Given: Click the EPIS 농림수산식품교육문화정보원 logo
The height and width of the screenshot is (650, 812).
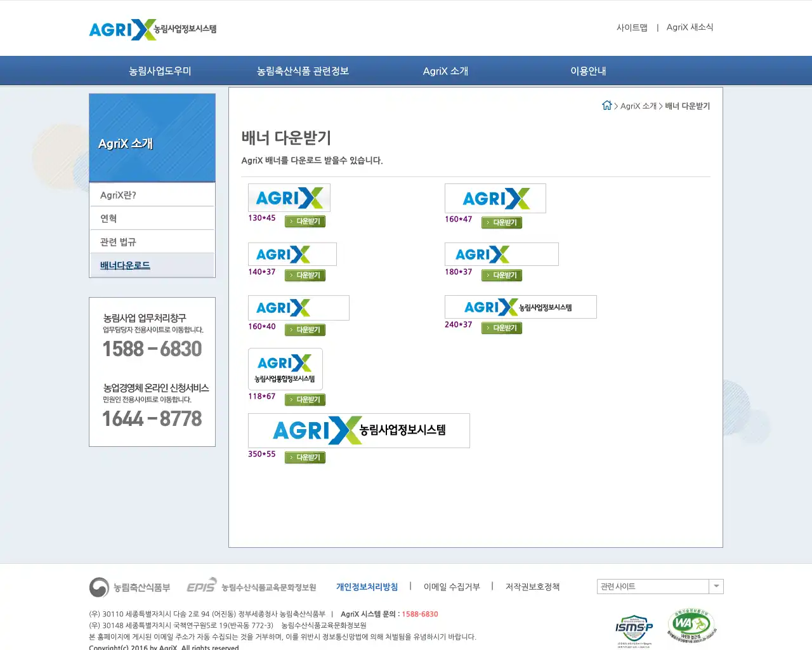Looking at the screenshot, I should [x=251, y=587].
